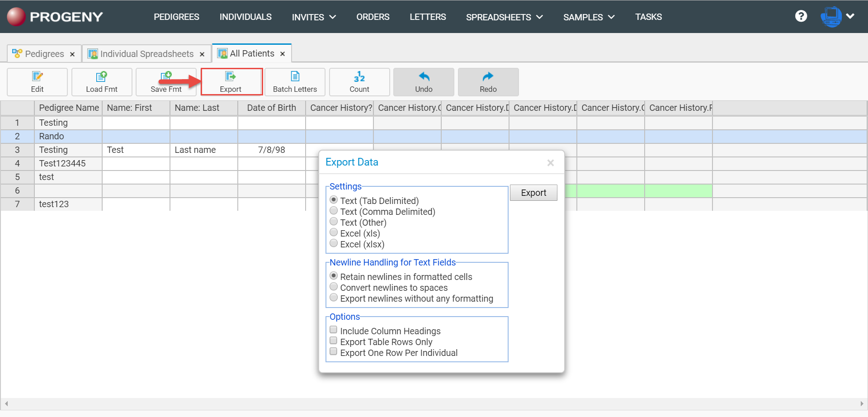This screenshot has width=868, height=417.
Task: Close the Export Data dialog
Action: click(550, 162)
